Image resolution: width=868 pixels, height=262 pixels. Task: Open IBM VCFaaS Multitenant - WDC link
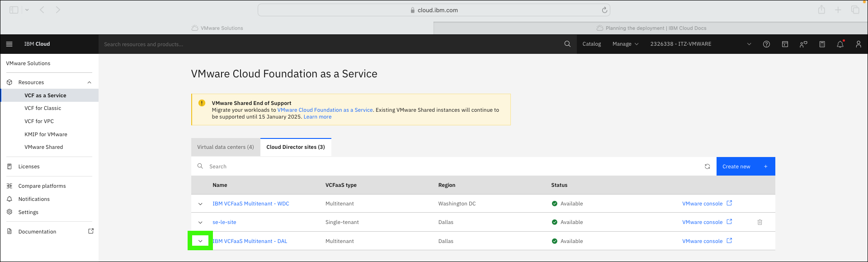click(251, 204)
